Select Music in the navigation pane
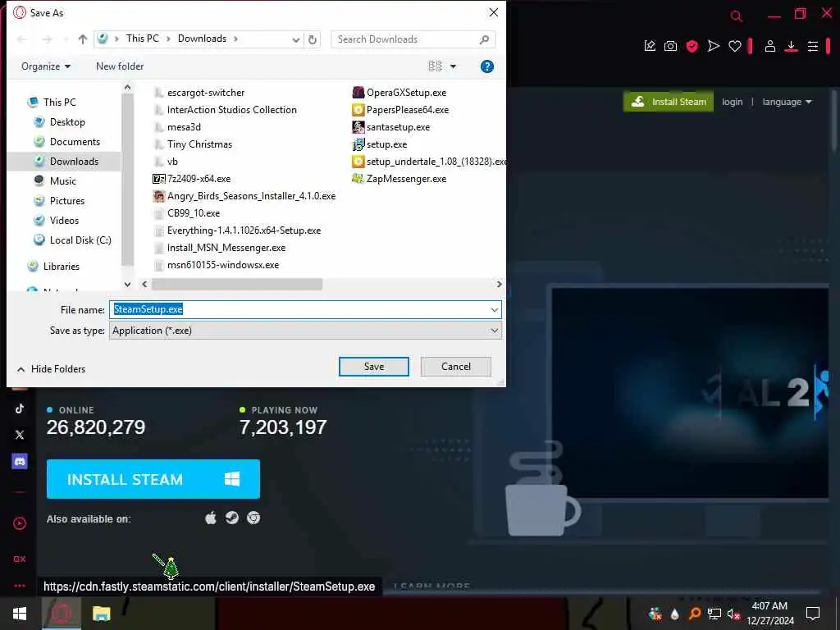The height and width of the screenshot is (630, 840). point(62,181)
